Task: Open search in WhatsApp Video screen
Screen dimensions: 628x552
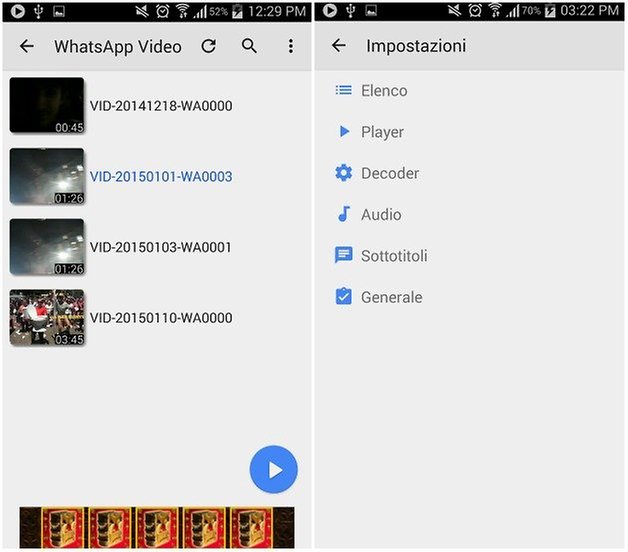Action: pos(249,46)
